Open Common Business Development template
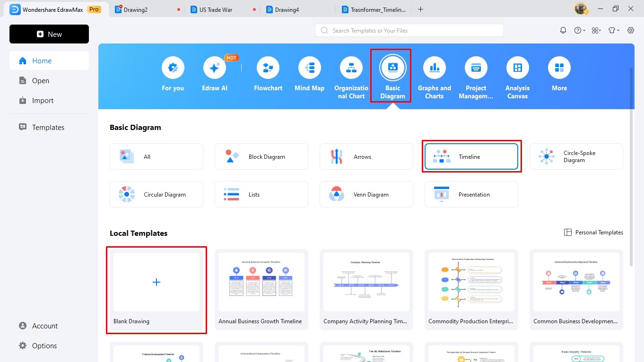Screen dimensions: 644x362 point(576,289)
